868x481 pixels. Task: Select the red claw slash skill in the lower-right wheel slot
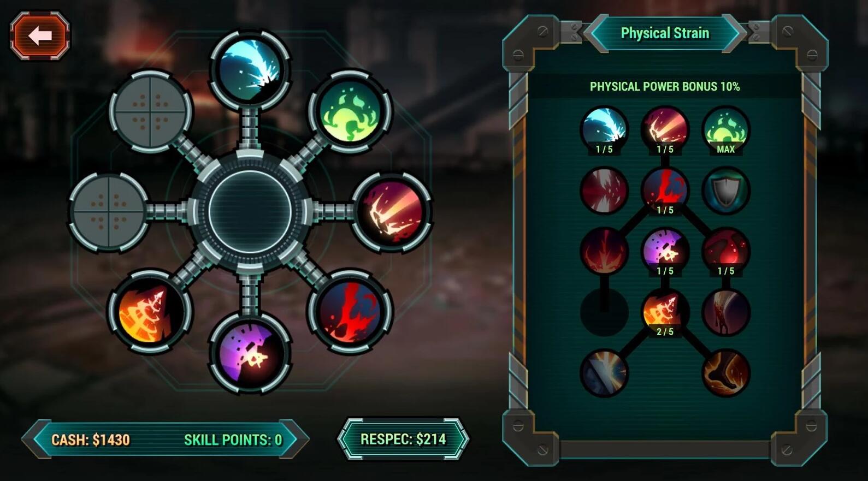coord(350,311)
